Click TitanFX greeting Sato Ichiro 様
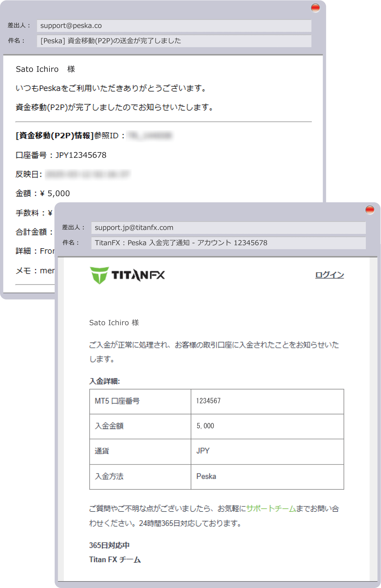Screen dimensions: 381x588 pyautogui.click(x=114, y=323)
